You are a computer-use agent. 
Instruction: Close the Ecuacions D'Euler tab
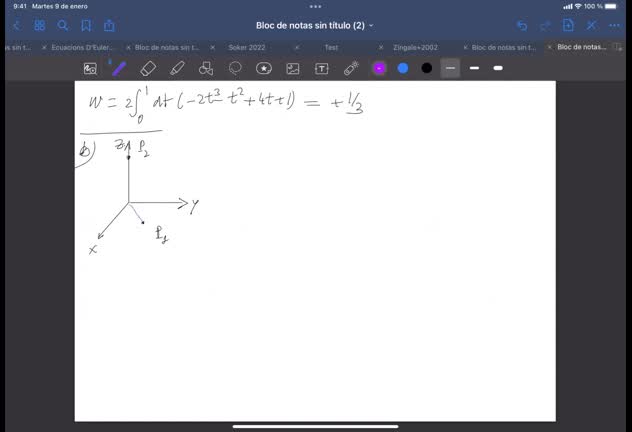tap(44, 48)
